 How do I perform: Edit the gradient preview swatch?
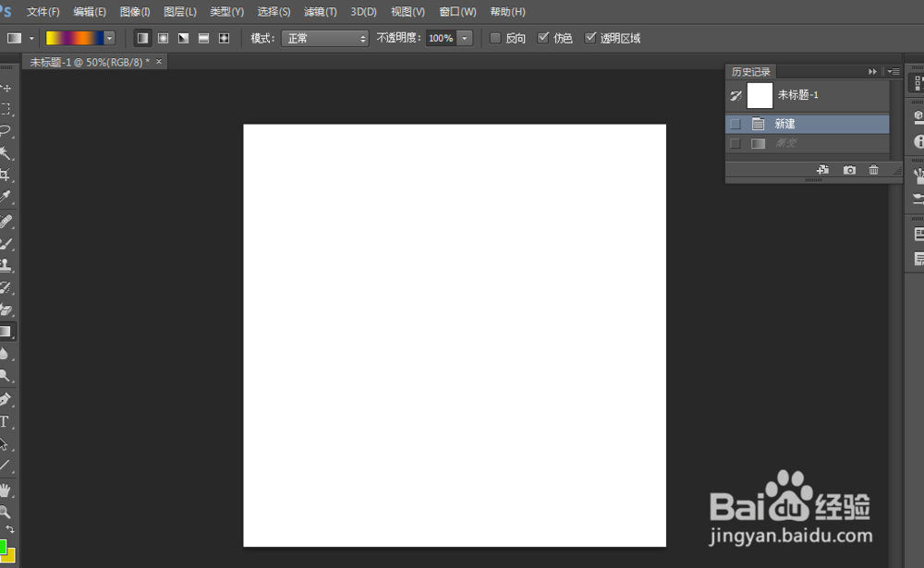(75, 38)
